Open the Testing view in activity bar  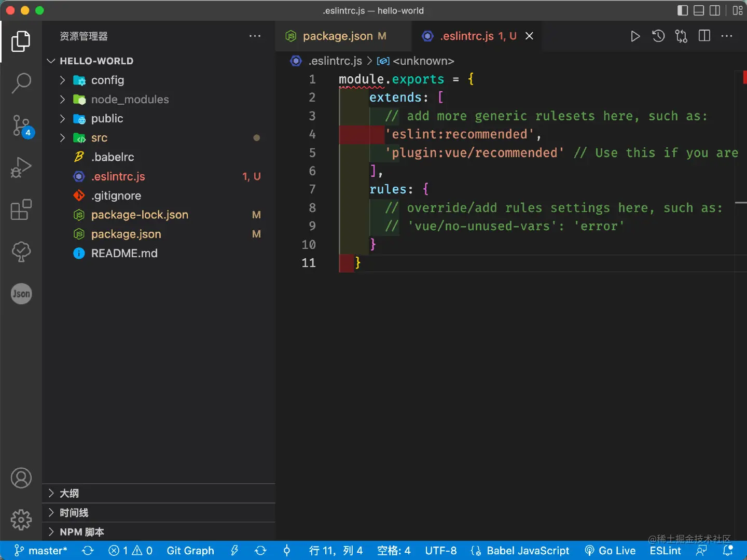pos(21,251)
